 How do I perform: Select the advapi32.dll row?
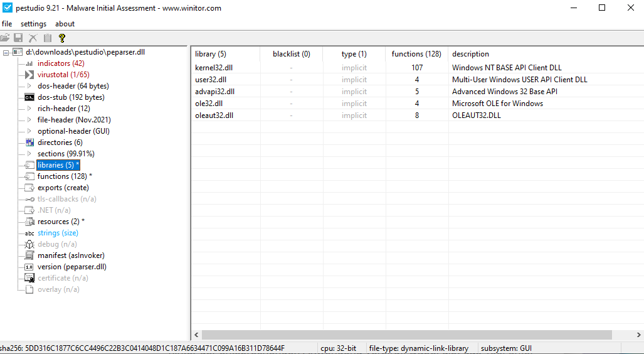tap(418, 91)
